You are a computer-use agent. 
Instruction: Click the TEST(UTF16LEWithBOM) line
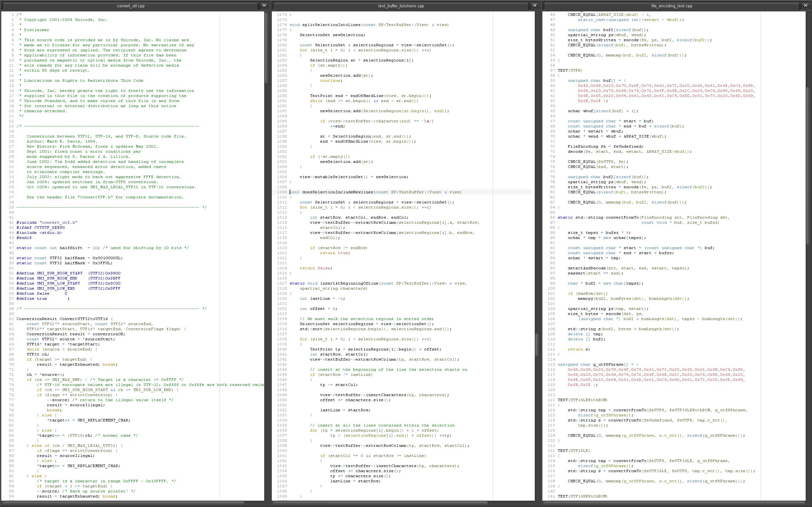pos(582,400)
